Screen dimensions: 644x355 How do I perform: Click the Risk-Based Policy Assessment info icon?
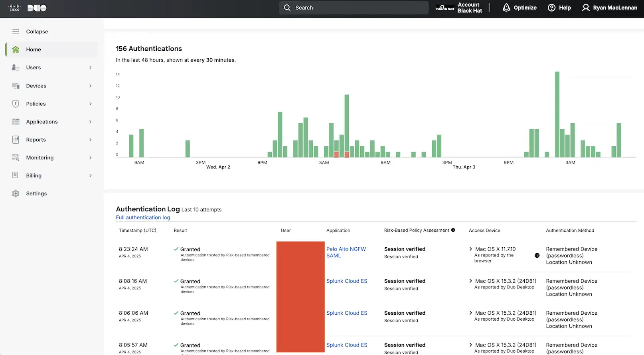pyautogui.click(x=453, y=230)
